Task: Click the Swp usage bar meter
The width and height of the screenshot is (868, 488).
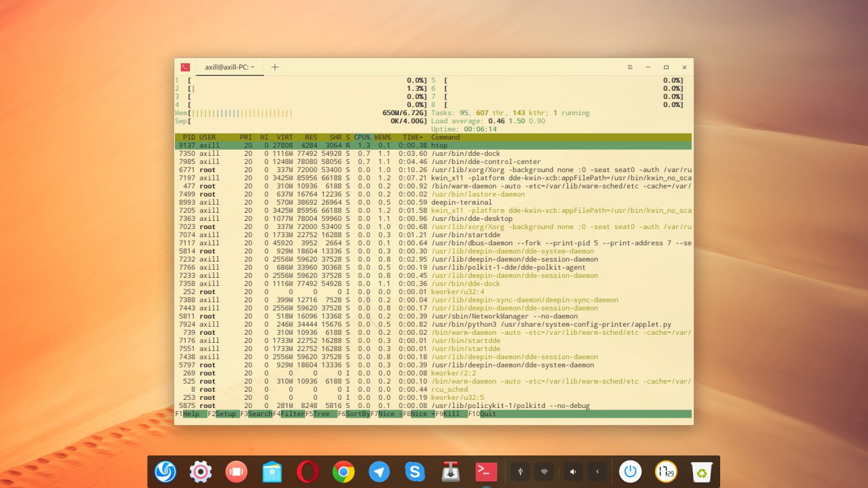Action: click(x=301, y=121)
